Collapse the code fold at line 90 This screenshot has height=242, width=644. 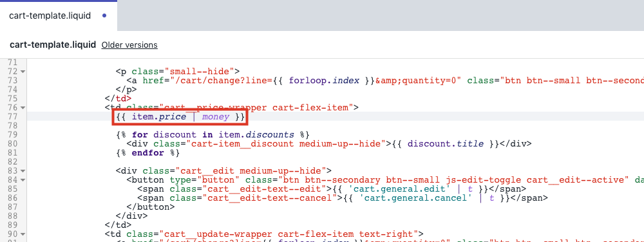(23, 234)
